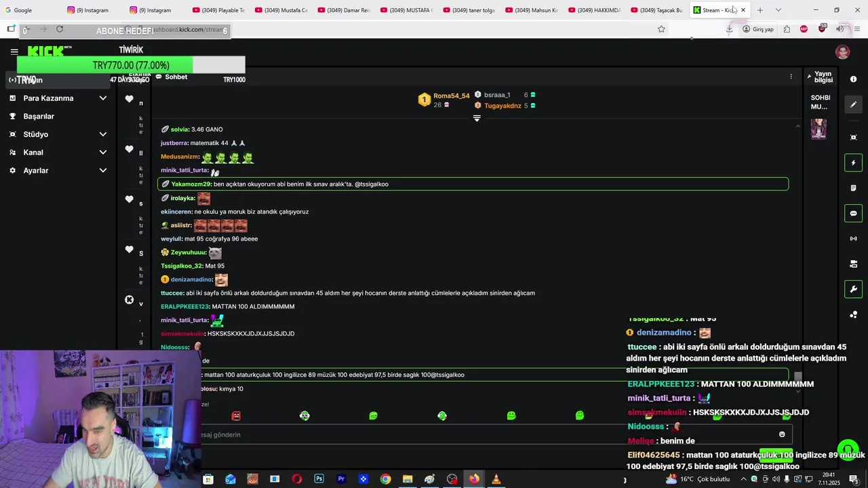The width and height of the screenshot is (868, 488).
Task: Toggle the chat bubble panel icon
Action: [853, 213]
